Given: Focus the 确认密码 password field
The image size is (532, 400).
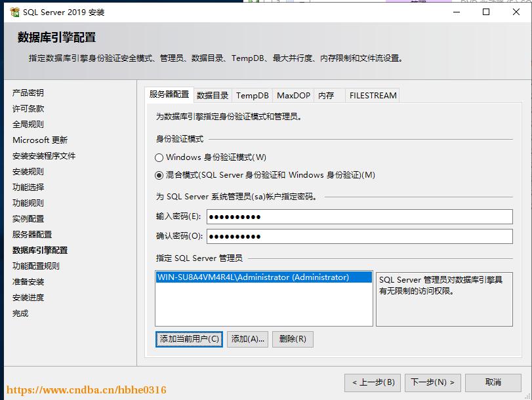Looking at the screenshot, I should tap(359, 237).
